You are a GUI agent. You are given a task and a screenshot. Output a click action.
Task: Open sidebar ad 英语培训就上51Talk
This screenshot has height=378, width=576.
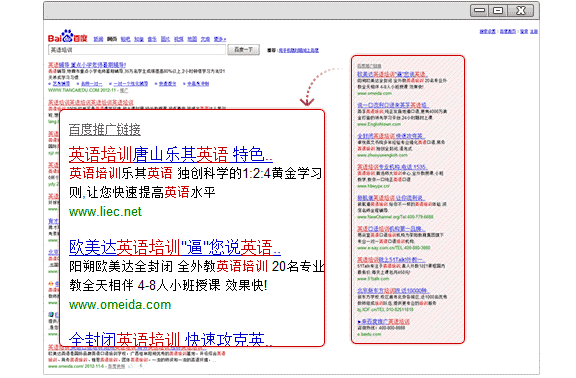pos(392,259)
